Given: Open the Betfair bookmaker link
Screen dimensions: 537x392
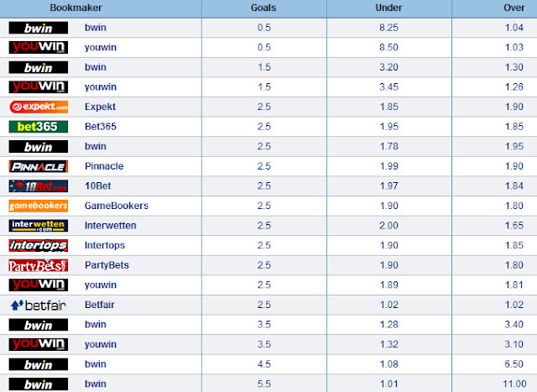Looking at the screenshot, I should tap(100, 305).
